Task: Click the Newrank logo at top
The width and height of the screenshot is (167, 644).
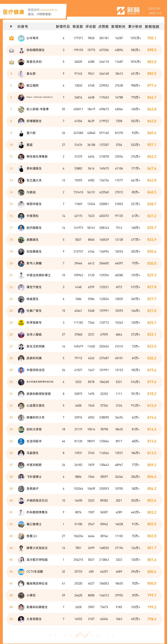Action: (x=128, y=11)
